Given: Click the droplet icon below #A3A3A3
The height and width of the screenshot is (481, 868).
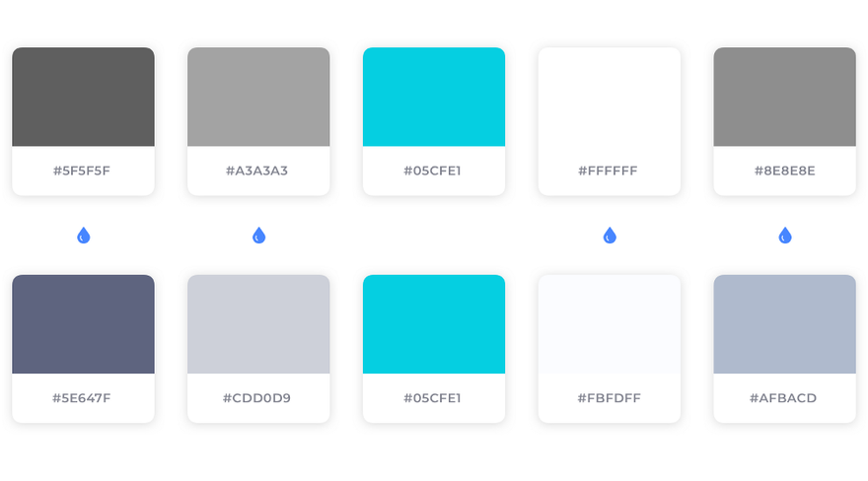Looking at the screenshot, I should click(x=258, y=236).
